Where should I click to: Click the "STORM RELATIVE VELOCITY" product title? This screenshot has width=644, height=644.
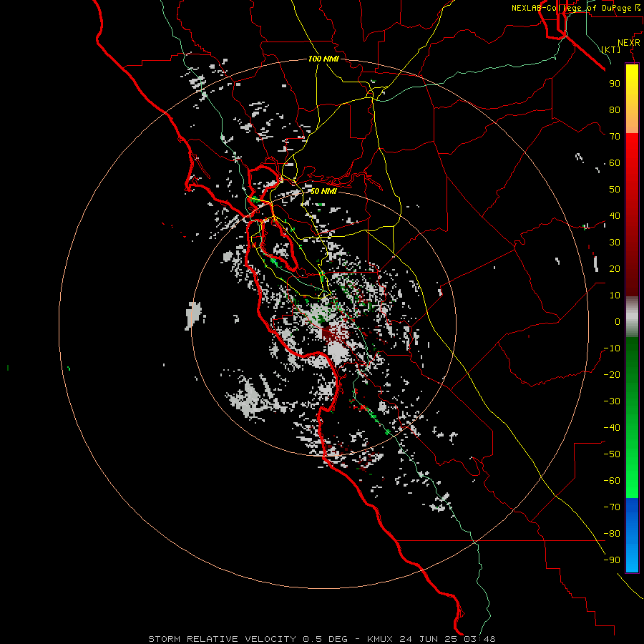coord(222,639)
